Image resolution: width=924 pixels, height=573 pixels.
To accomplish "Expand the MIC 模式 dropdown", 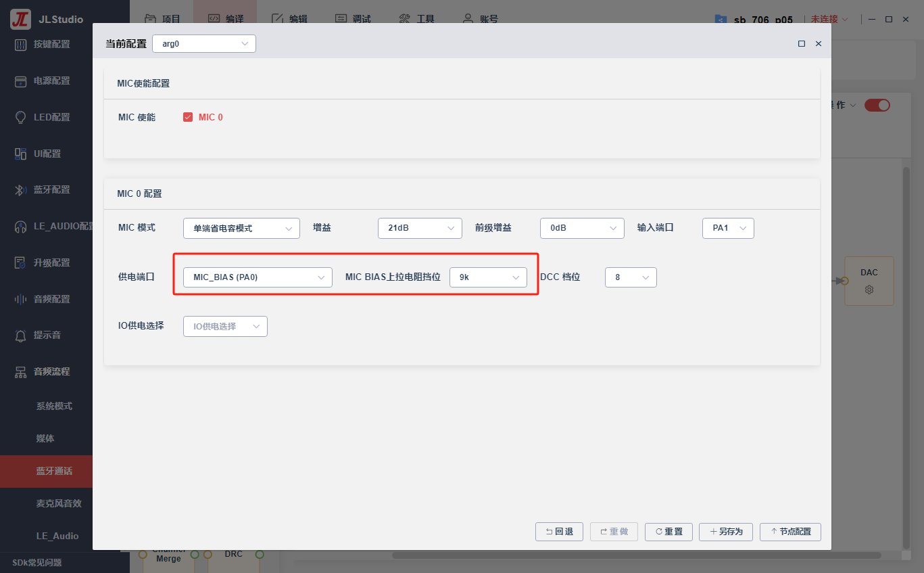I will 241,228.
